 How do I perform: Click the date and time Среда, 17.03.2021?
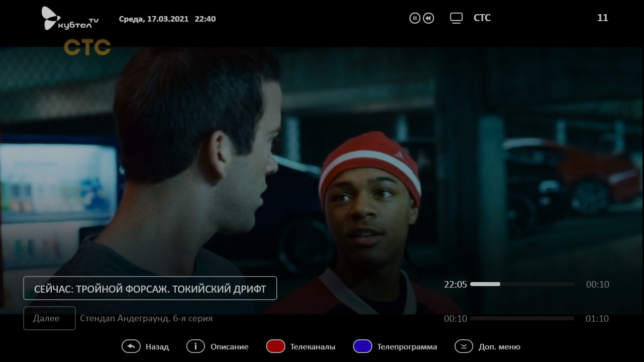167,19
